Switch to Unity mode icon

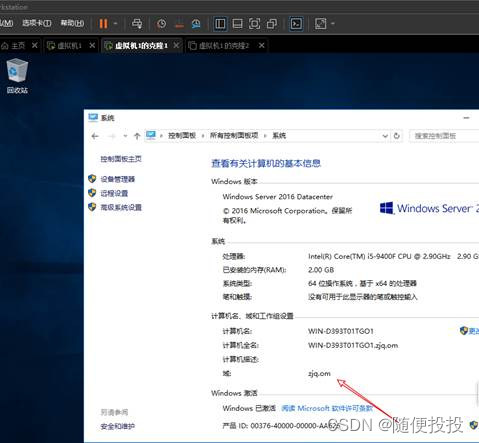tap(272, 24)
